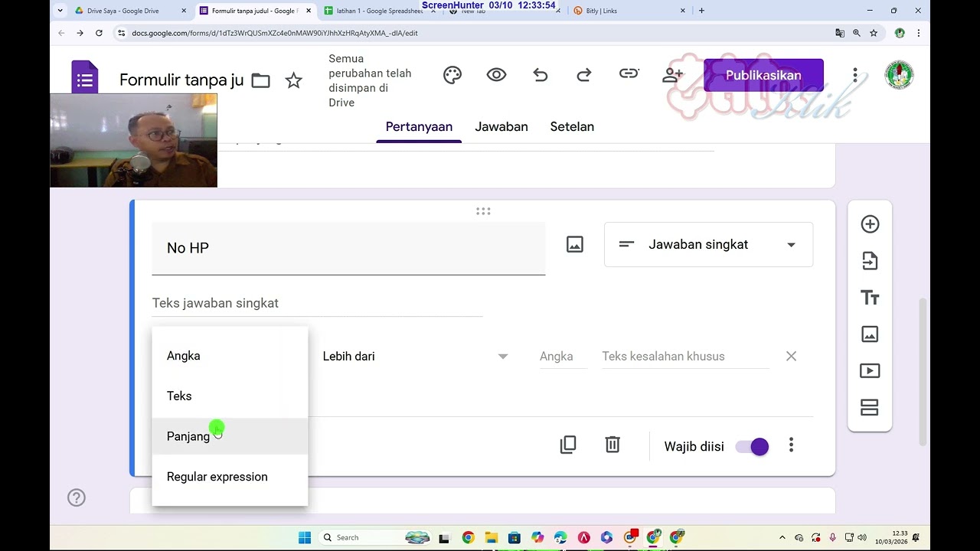The image size is (980, 551).
Task: Switch to the Setelan tab
Action: pyautogui.click(x=572, y=127)
